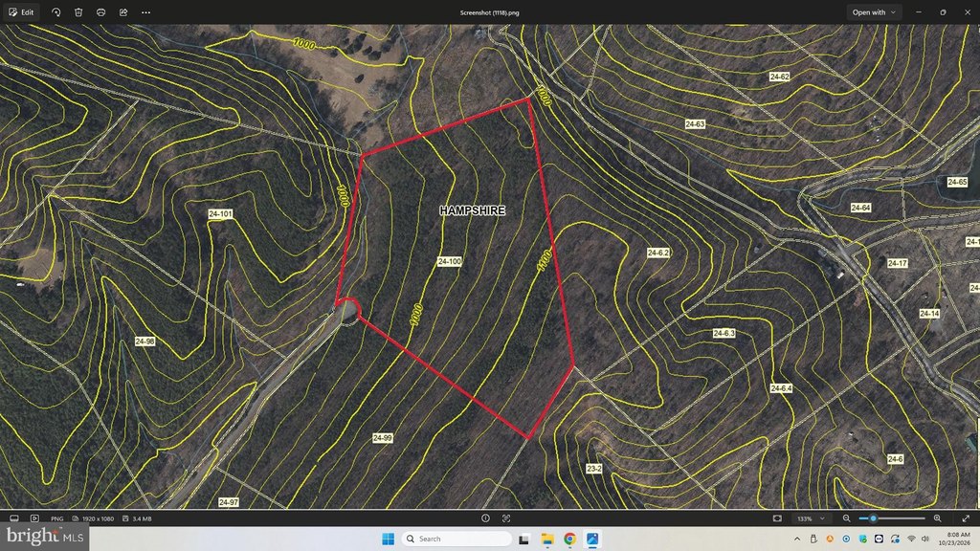Rotate the image using the rotate icon
Screen dimensions: 980x551
point(56,12)
